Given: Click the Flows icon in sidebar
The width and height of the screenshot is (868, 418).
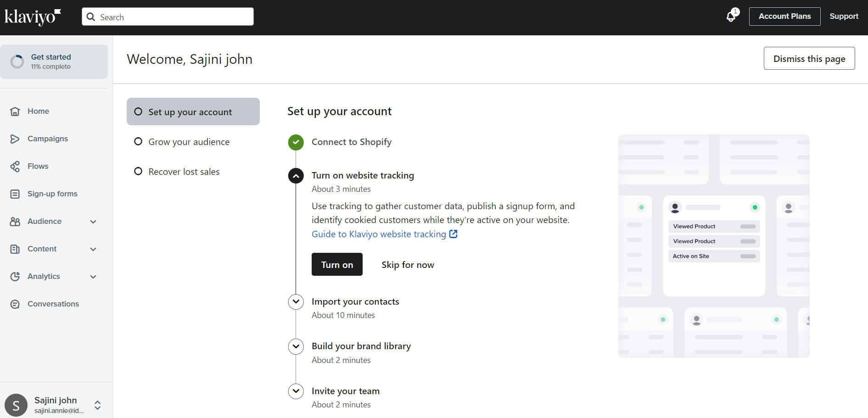Looking at the screenshot, I should tap(15, 167).
